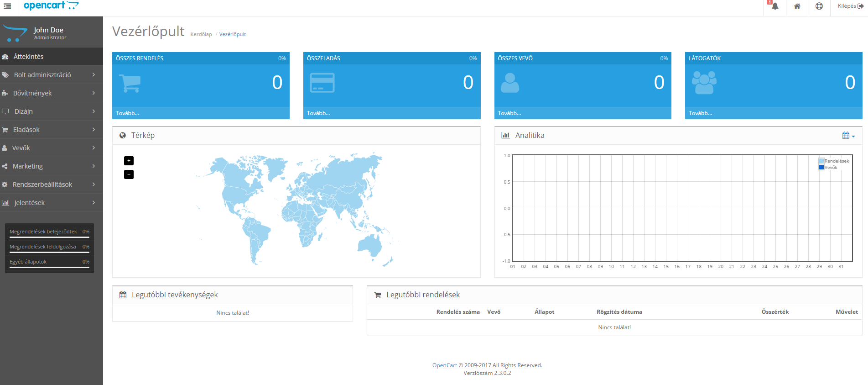Open Bővítmények menu item
Image resolution: width=868 pixels, height=385 pixels.
coord(52,93)
